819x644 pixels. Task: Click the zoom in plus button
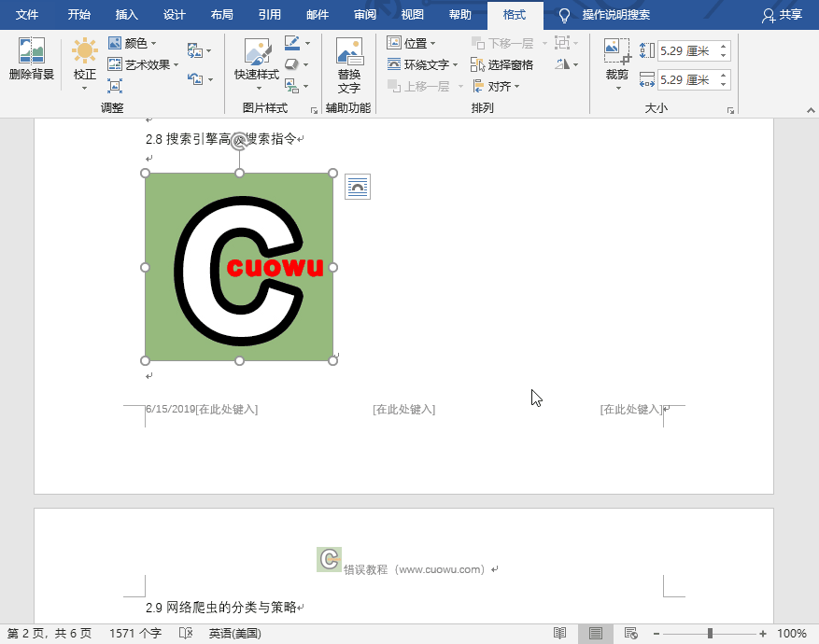[x=763, y=634]
